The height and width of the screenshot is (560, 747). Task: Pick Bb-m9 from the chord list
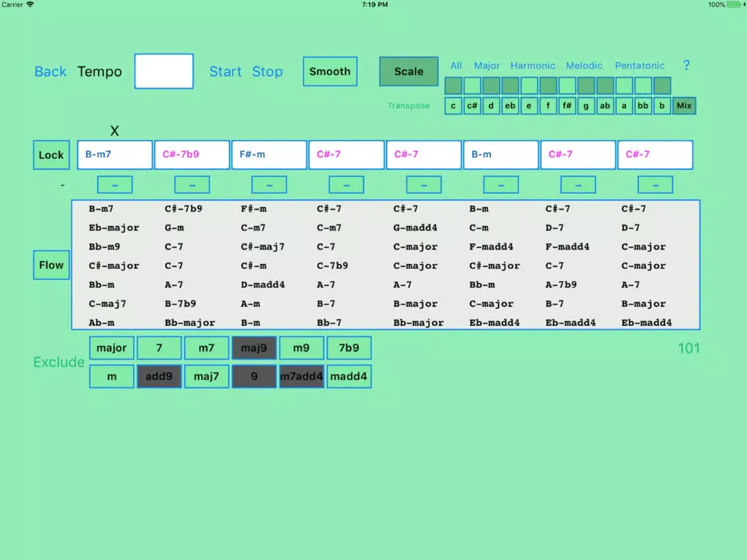(x=105, y=246)
